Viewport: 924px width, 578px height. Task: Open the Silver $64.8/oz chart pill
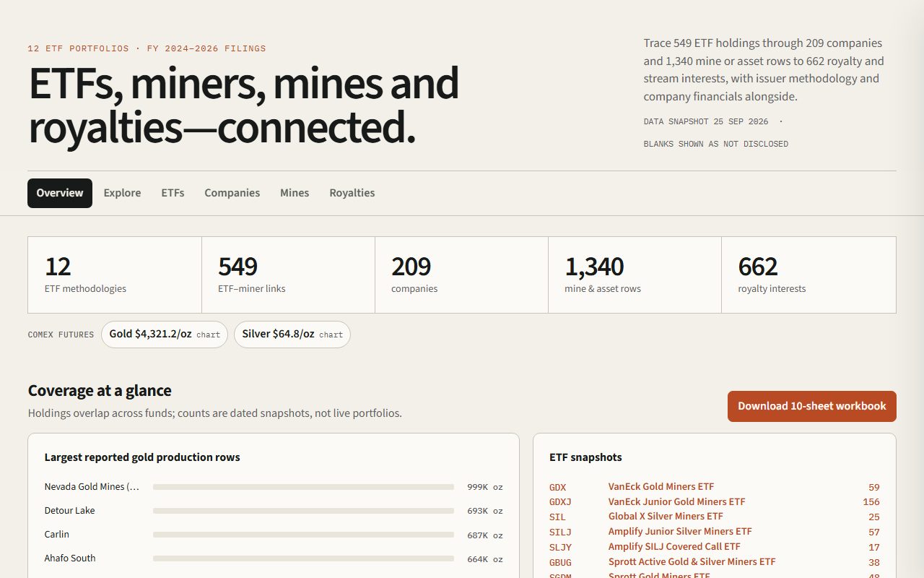point(292,335)
